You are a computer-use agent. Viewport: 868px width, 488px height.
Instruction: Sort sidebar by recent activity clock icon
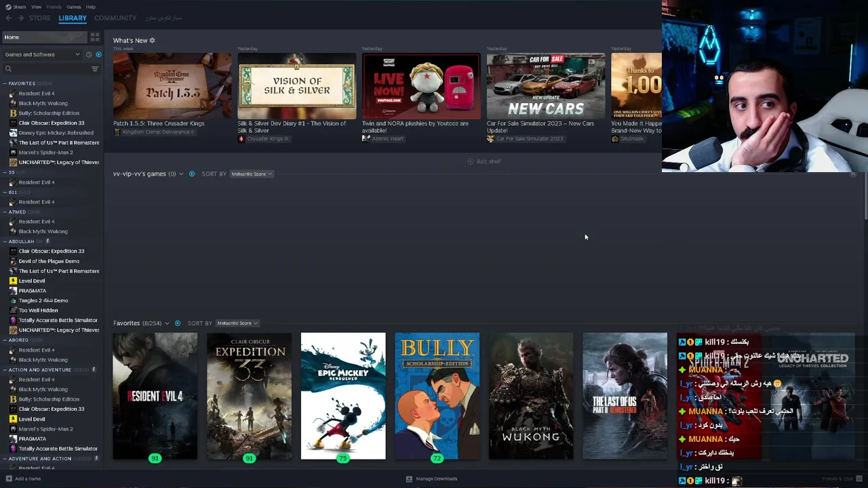[88, 54]
